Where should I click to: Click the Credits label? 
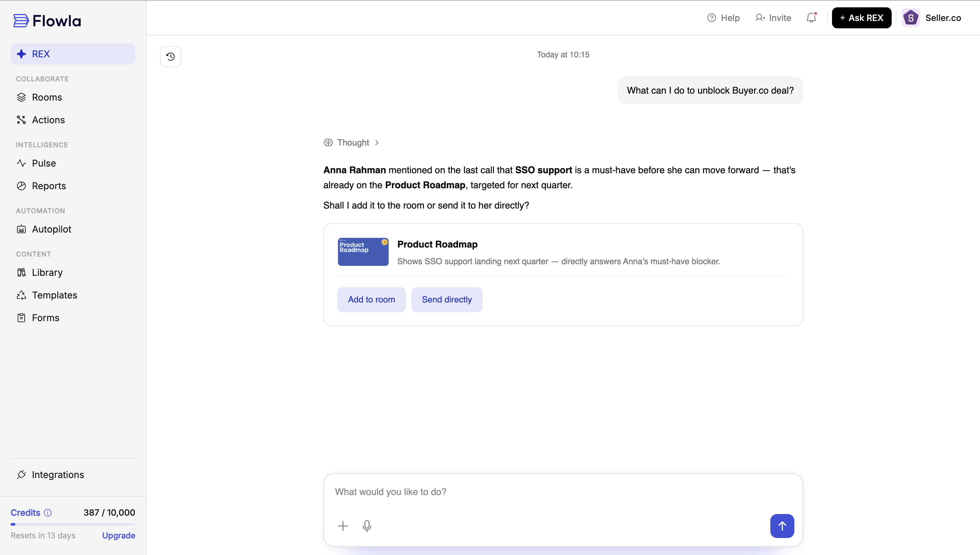pyautogui.click(x=26, y=513)
